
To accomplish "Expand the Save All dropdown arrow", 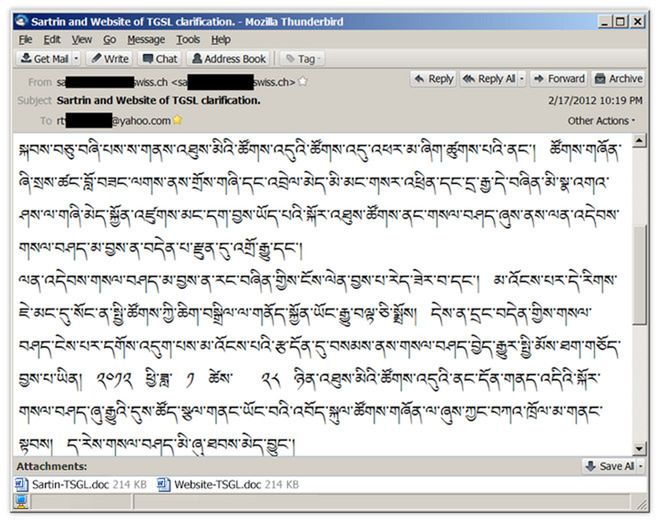I will point(641,466).
